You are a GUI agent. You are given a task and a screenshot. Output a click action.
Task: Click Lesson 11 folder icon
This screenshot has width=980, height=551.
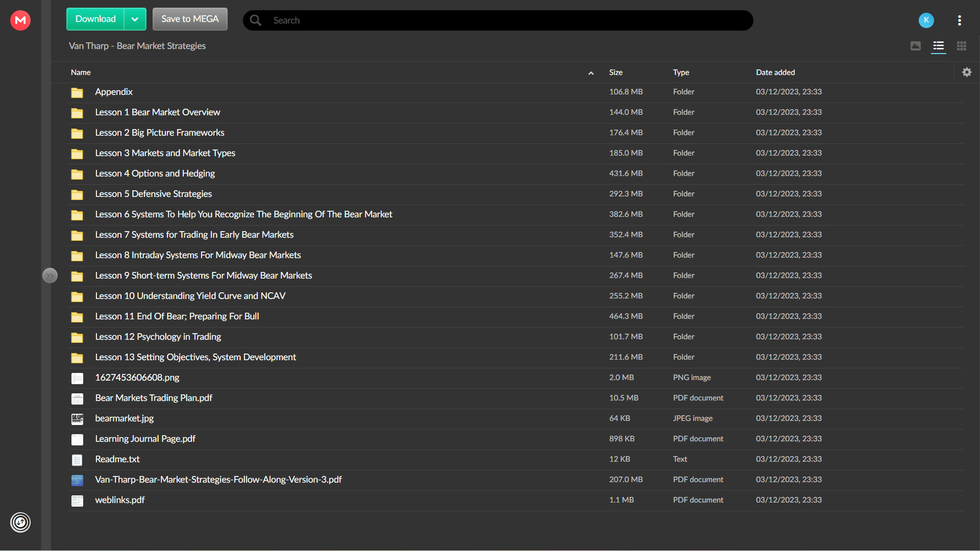(77, 317)
